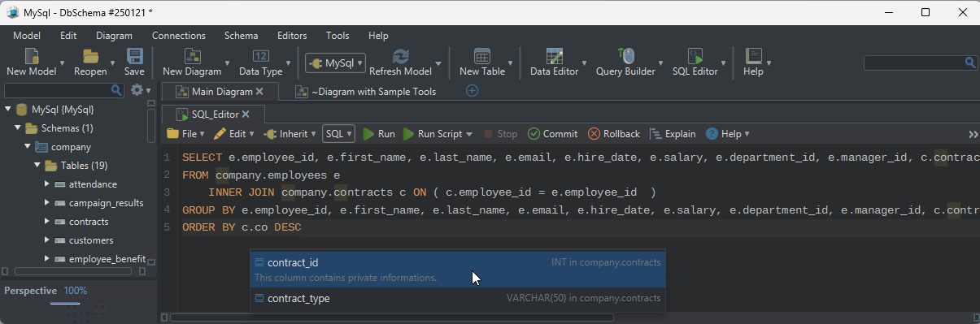
Task: Show more editor tools via double-chevron
Action: tap(973, 134)
